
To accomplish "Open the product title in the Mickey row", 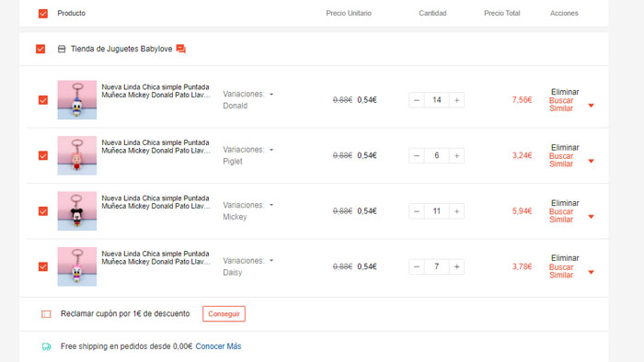I will pyautogui.click(x=155, y=202).
